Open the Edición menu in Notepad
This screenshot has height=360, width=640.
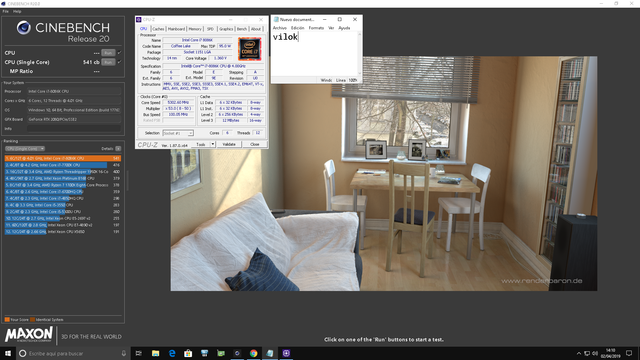pos(298,28)
